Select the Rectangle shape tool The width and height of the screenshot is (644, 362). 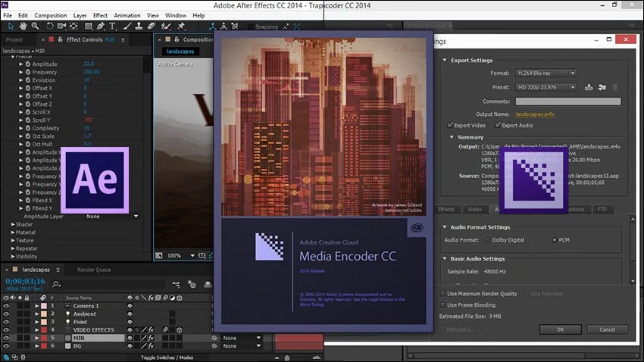tap(88, 27)
